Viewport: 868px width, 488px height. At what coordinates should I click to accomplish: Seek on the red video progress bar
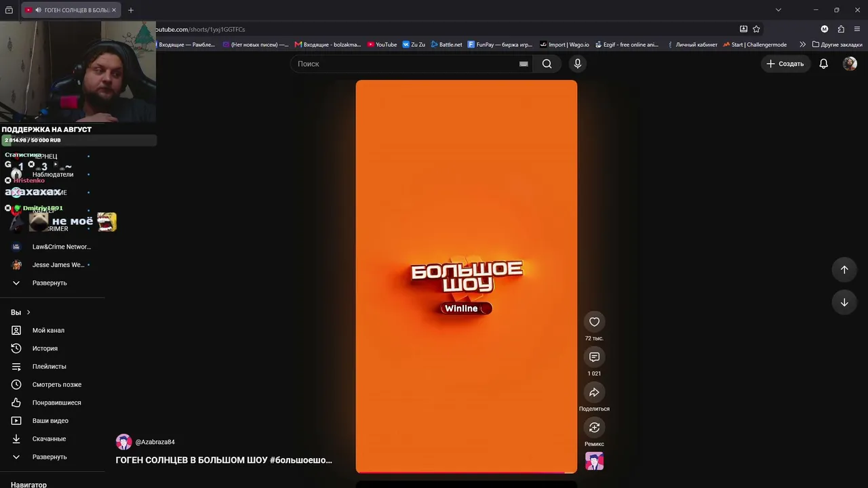(467, 472)
